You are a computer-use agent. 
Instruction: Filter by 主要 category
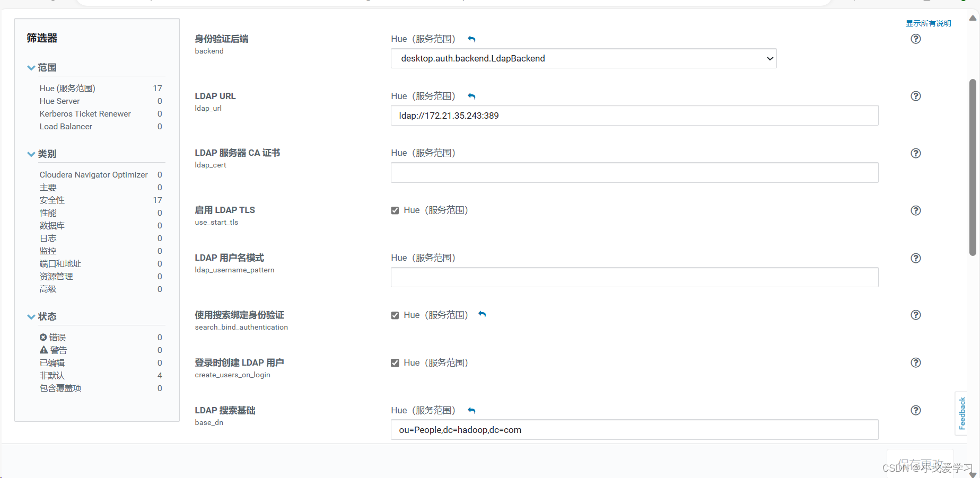tap(48, 188)
